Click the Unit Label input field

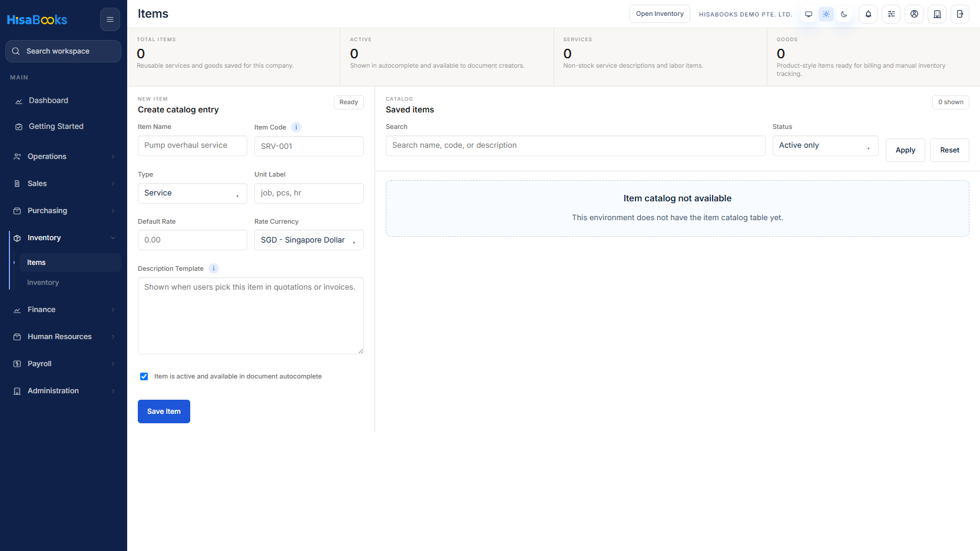coord(309,193)
